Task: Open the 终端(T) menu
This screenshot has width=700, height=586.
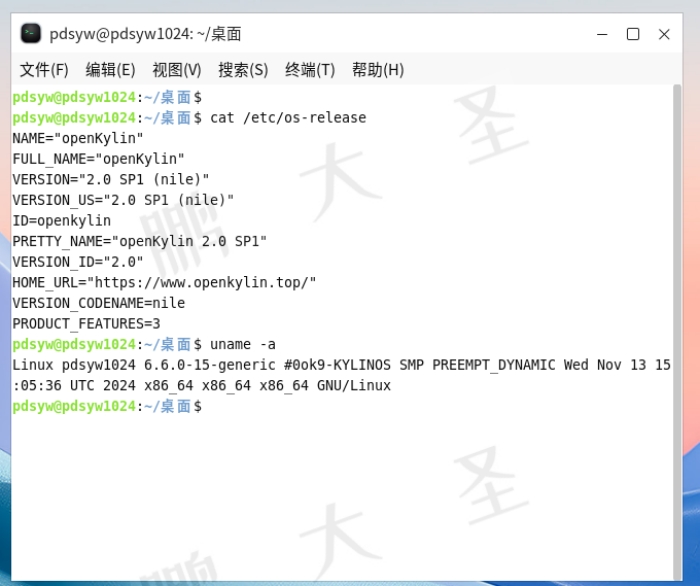Action: tap(310, 70)
